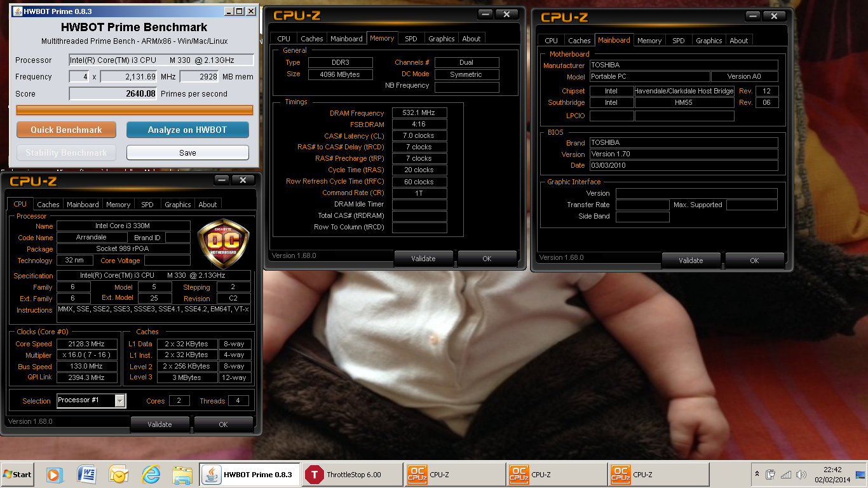The width and height of the screenshot is (868, 488).
Task: Click BIOS Version 1.70 field
Action: (x=684, y=154)
